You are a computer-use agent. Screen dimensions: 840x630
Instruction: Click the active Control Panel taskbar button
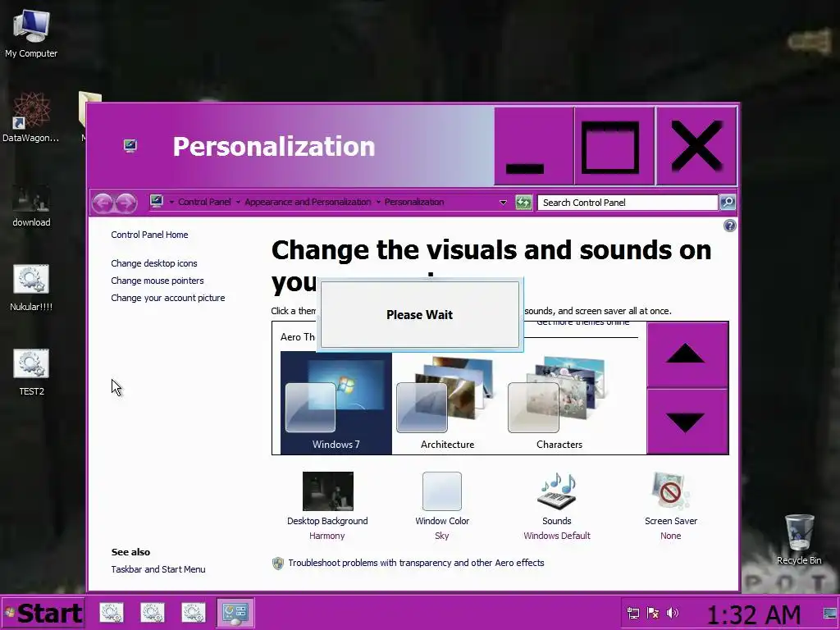[235, 613]
